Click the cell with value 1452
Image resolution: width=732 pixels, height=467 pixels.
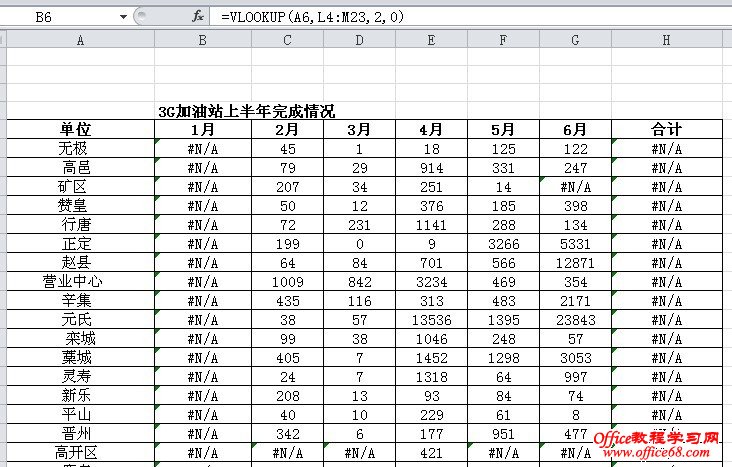click(431, 358)
